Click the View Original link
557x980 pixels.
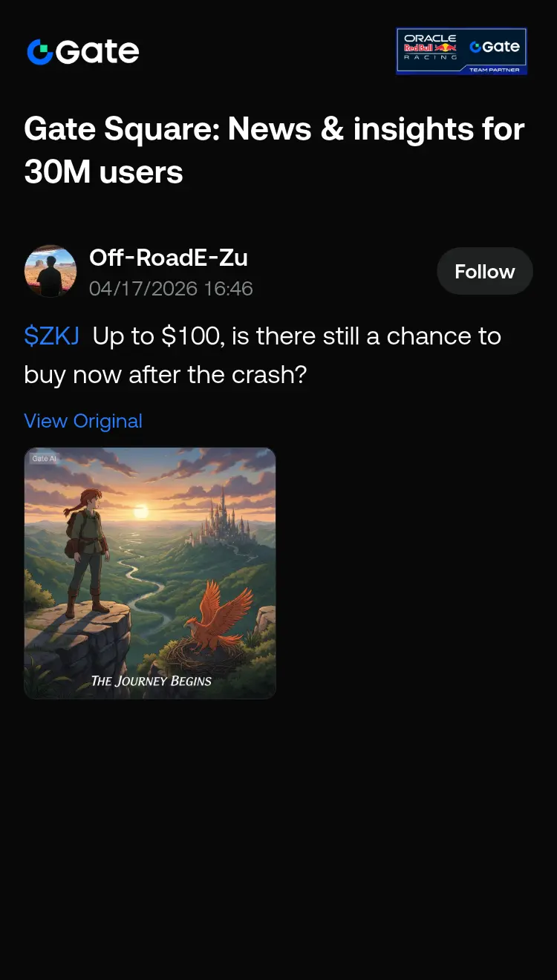tap(83, 421)
